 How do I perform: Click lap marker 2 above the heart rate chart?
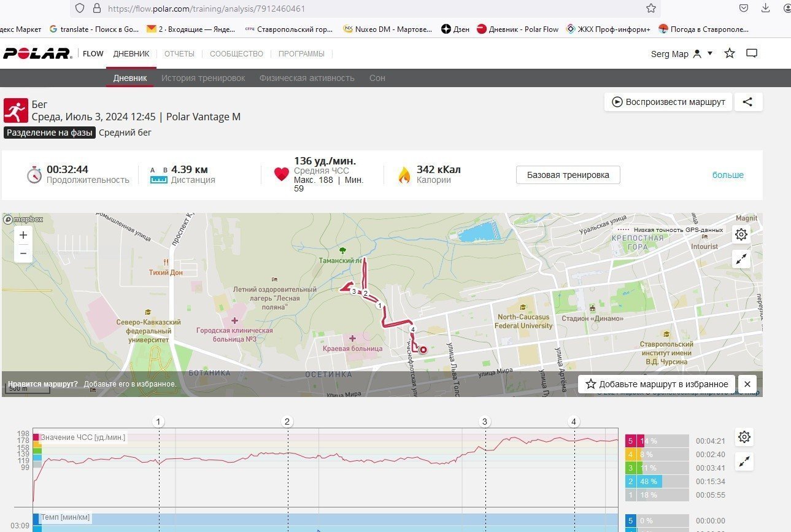(x=287, y=422)
